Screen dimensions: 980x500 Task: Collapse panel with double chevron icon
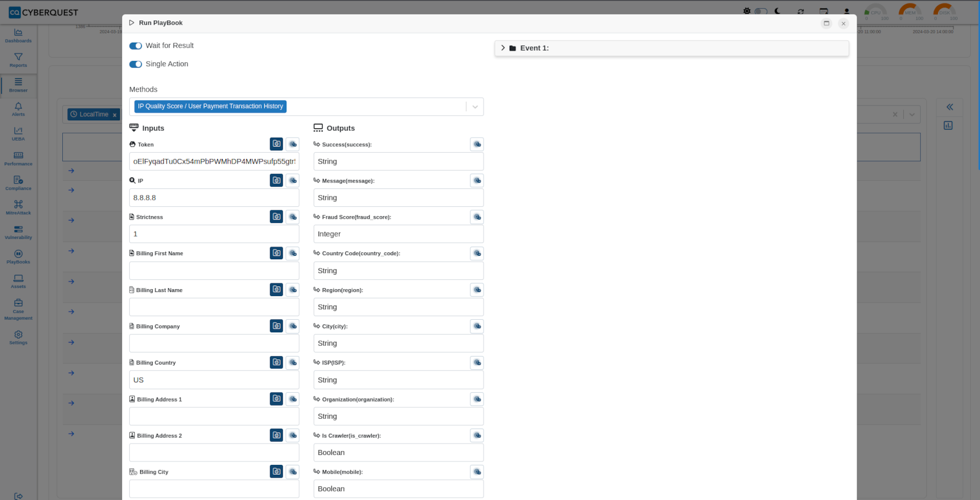(x=949, y=107)
